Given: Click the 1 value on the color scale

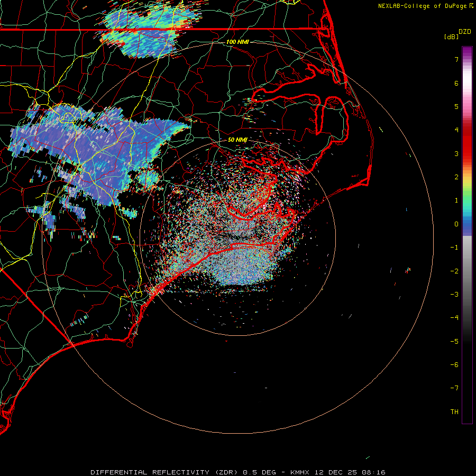Looking at the screenshot, I should click(456, 200).
